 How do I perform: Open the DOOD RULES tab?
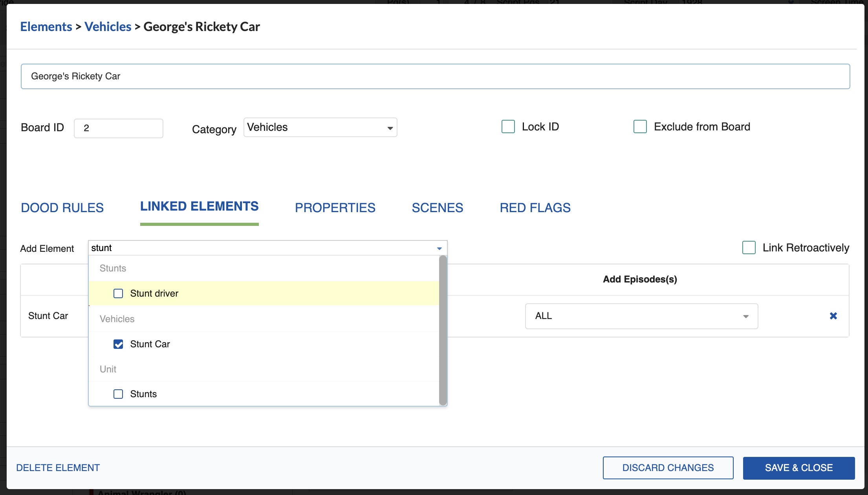[x=62, y=207]
